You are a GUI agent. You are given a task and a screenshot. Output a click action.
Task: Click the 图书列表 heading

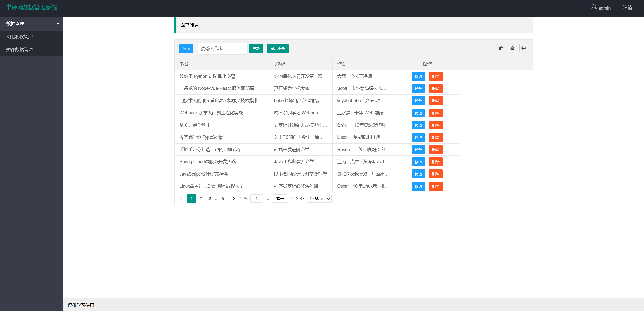click(189, 25)
